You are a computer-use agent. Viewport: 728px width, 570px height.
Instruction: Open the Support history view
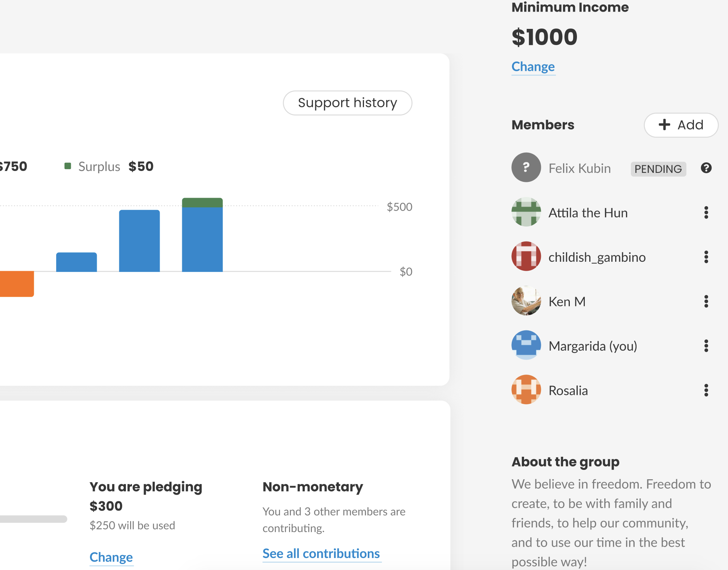(348, 103)
